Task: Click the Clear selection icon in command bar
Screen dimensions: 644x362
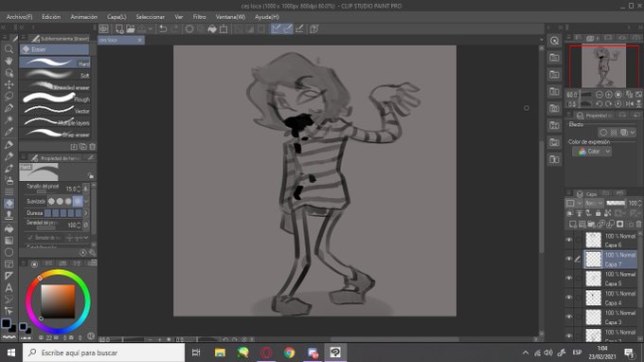Action: [x=189, y=28]
